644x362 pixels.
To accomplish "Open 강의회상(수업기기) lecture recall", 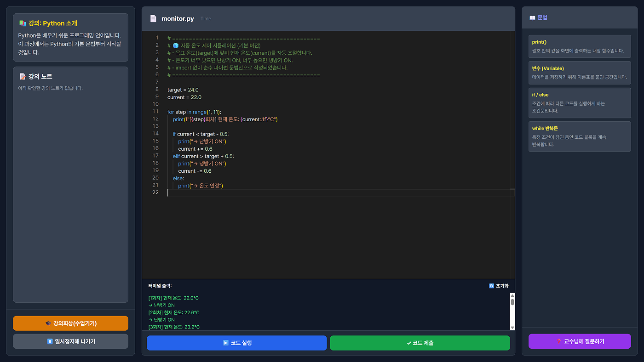I will pyautogui.click(x=70, y=323).
